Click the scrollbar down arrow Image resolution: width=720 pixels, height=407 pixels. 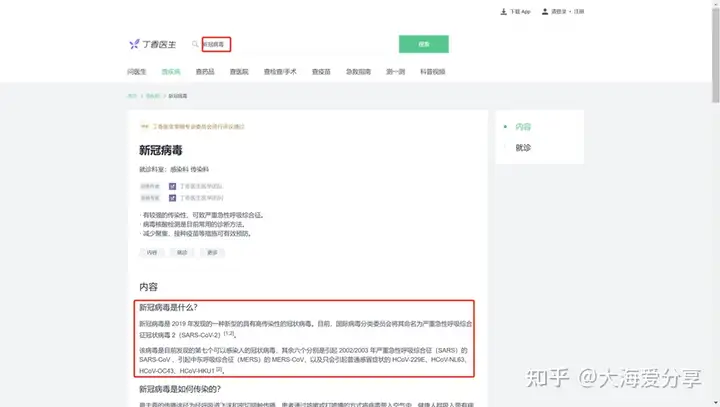[x=716, y=403]
